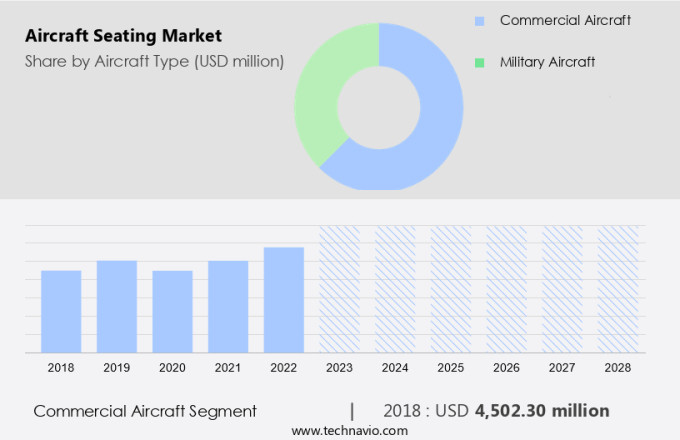Select the 2020 bar in chart
680x440 pixels.
(172, 311)
